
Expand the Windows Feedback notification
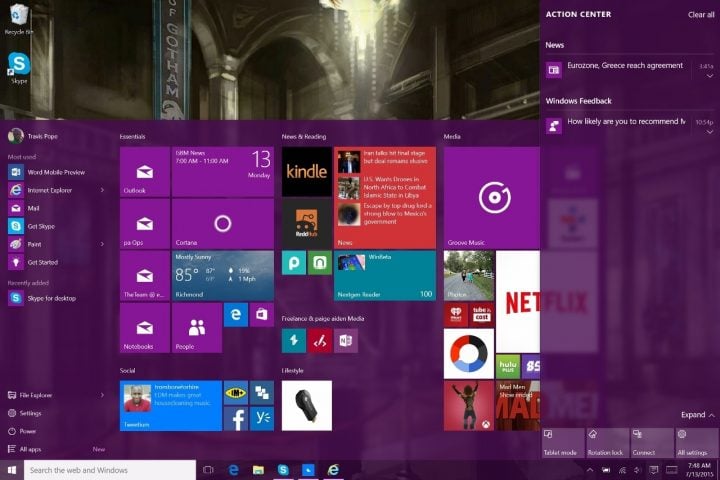point(710,132)
